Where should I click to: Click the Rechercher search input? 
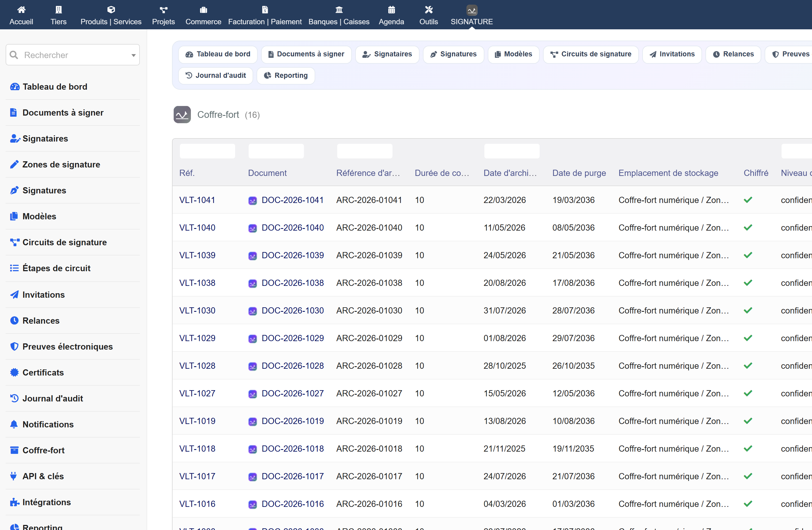tap(73, 55)
